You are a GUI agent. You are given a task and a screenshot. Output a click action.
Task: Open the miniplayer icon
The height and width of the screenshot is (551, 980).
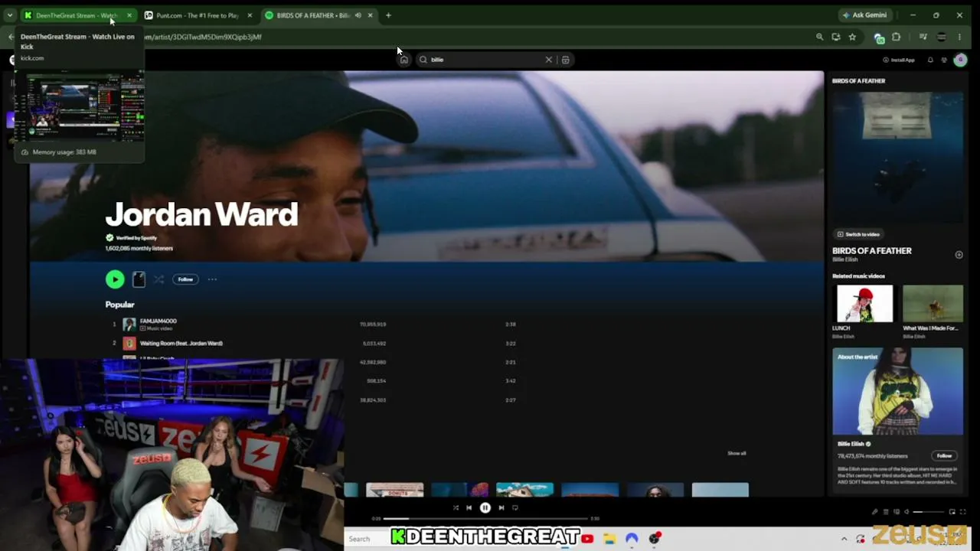click(x=952, y=512)
